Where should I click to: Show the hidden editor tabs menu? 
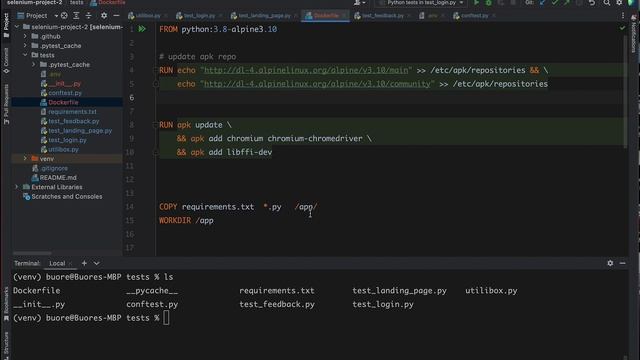pyautogui.click(x=623, y=16)
